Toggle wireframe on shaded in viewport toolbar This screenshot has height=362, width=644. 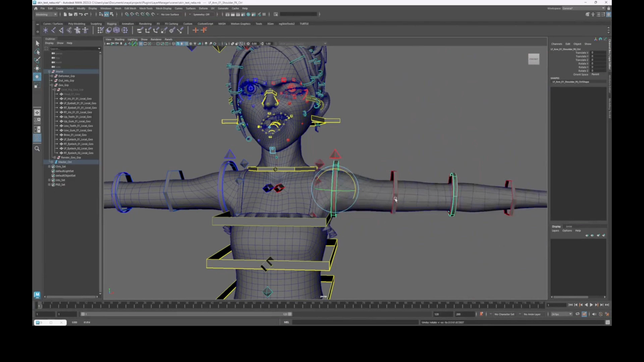click(186, 44)
